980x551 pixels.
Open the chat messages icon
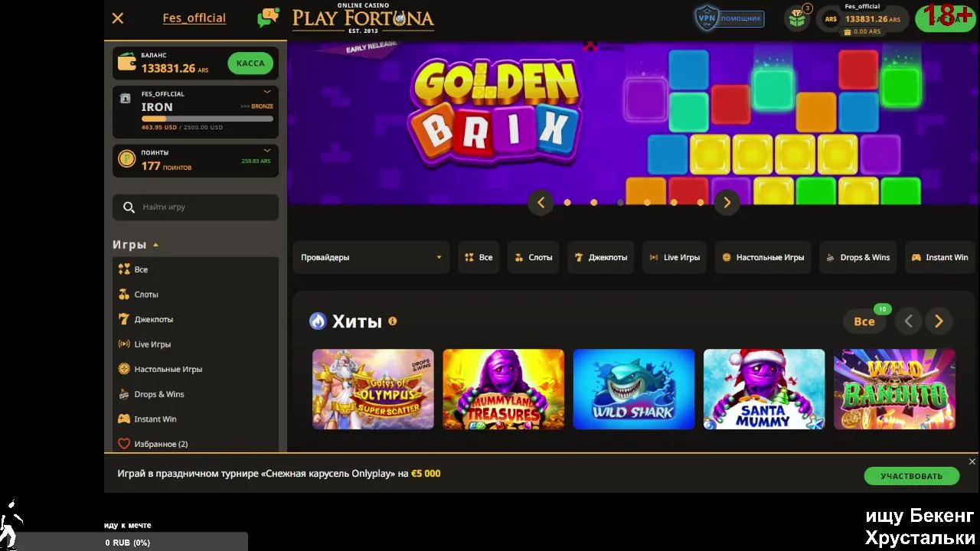coord(268,18)
